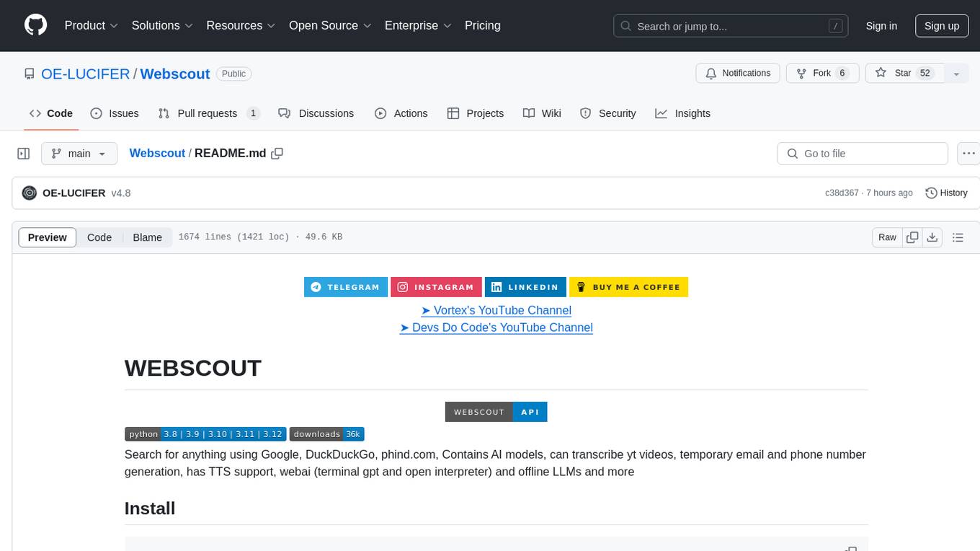Expand the Open Source menu

[330, 25]
